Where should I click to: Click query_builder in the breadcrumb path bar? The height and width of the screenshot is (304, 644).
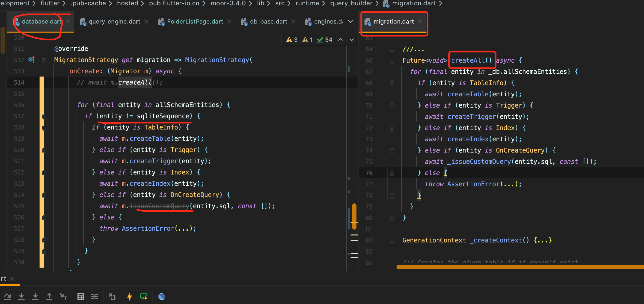[351, 3]
